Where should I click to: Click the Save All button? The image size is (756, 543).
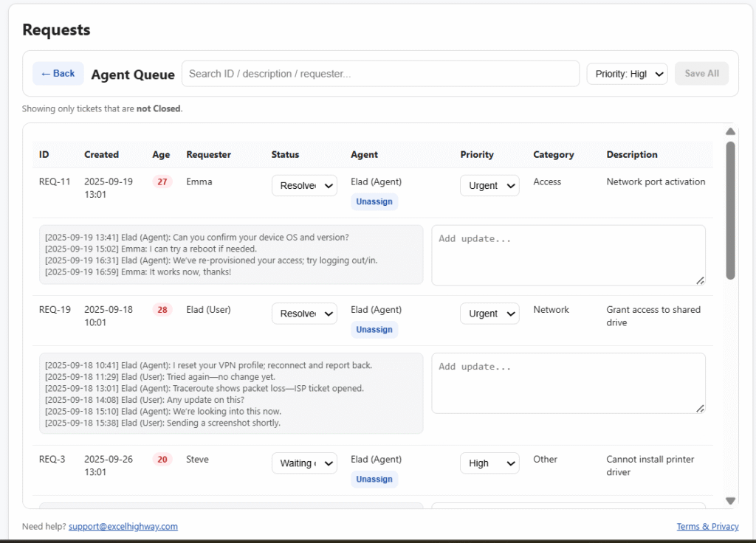coord(701,74)
